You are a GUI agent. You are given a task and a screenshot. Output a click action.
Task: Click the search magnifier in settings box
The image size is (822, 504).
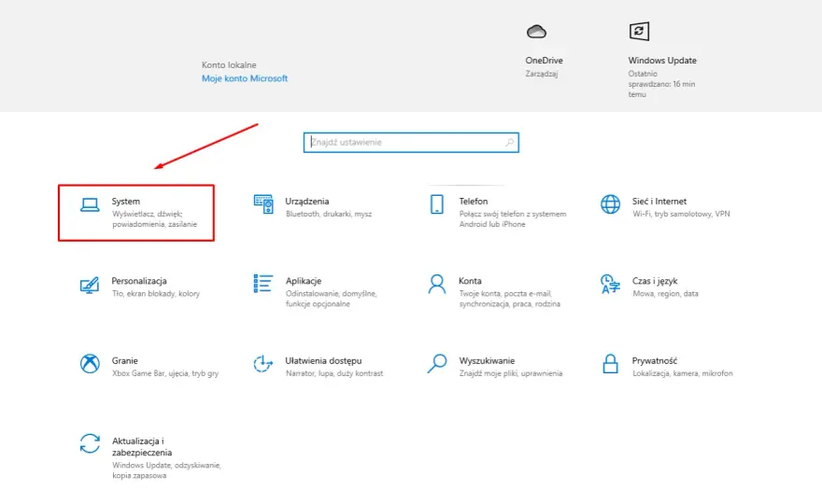click(x=510, y=143)
